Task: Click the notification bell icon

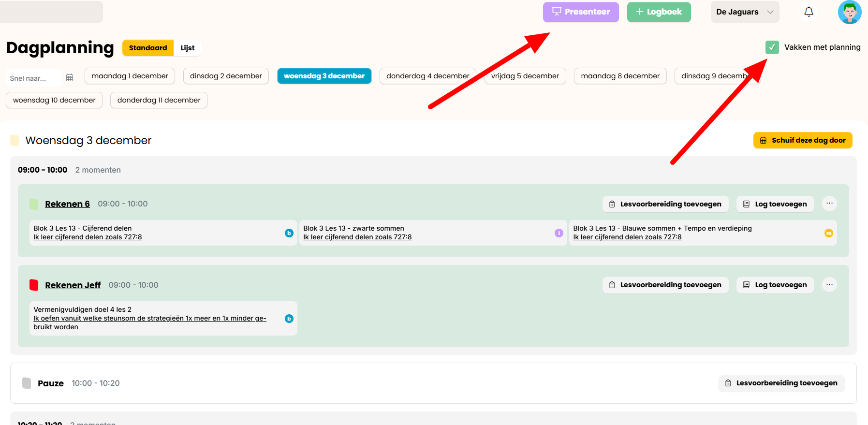Action: coord(809,12)
